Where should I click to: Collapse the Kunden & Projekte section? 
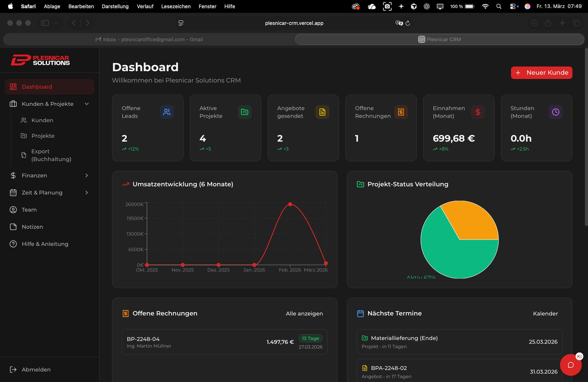87,104
